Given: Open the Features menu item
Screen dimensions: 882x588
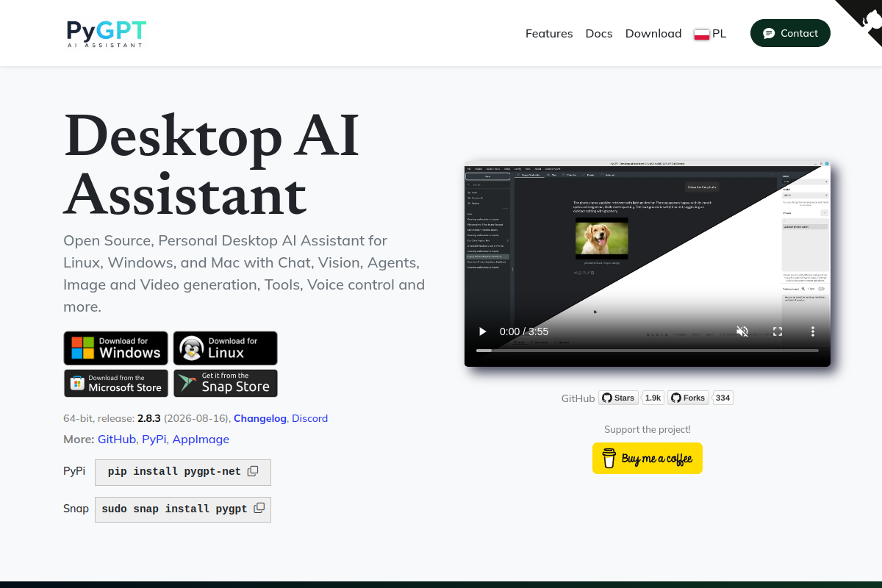Looking at the screenshot, I should tap(549, 33).
